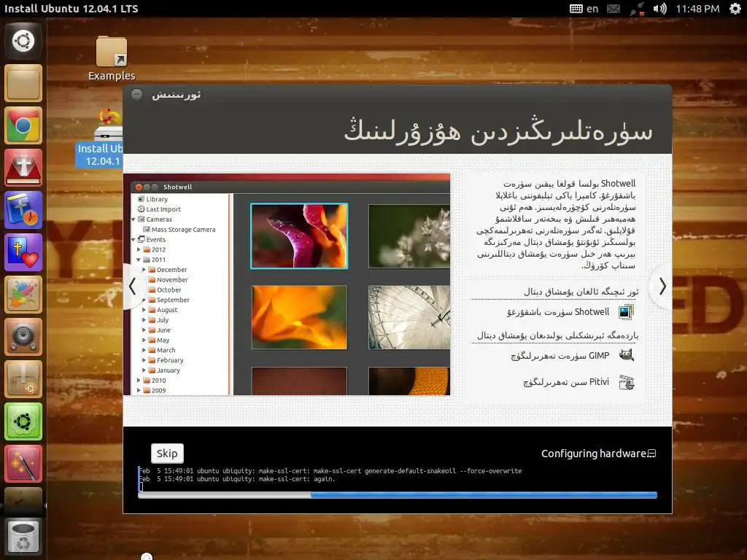747x560 pixels.
Task: Select Library in the Shotwell sidebar
Action: pyautogui.click(x=152, y=199)
